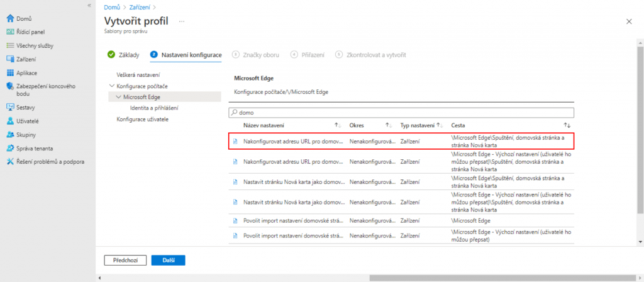
Task: Sort by Cesta column arrows
Action: coord(567,125)
